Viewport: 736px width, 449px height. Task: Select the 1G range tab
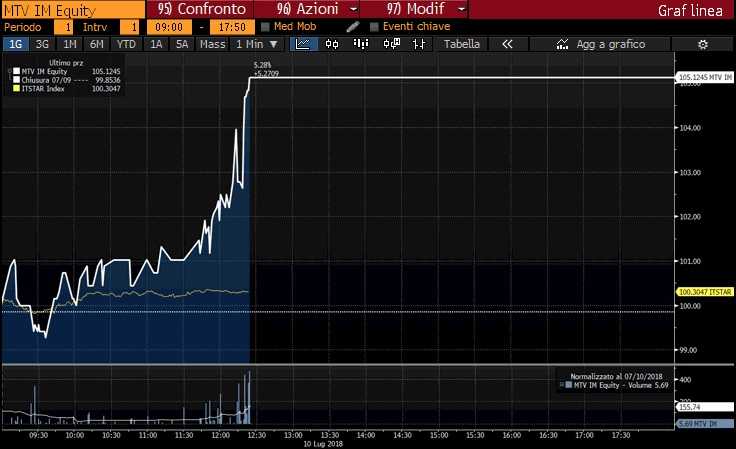tap(15, 44)
